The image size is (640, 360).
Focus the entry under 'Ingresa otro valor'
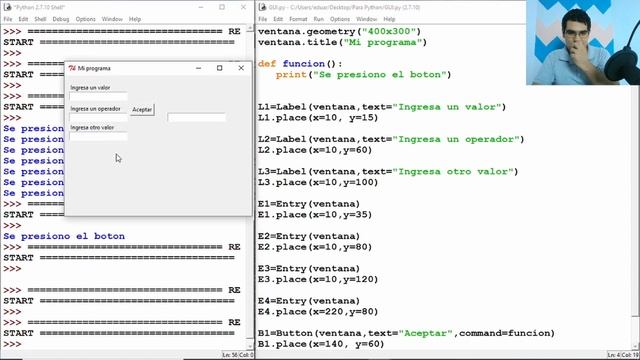tap(98, 136)
